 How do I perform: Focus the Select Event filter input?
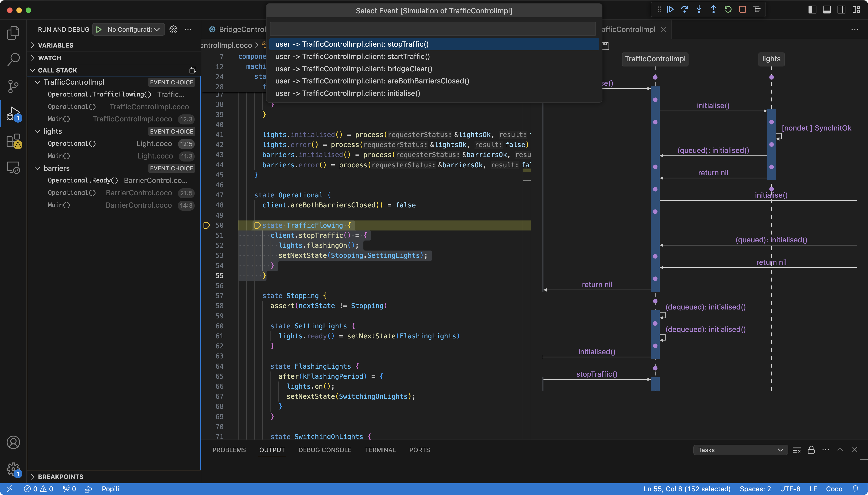tap(433, 29)
